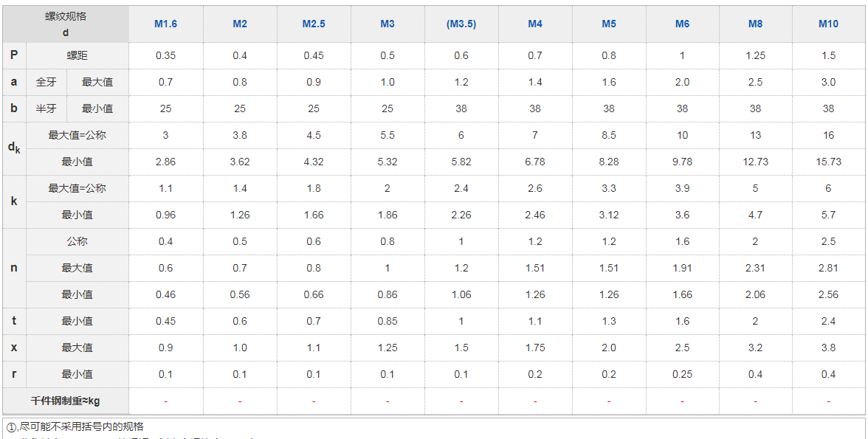Select the 千件钢制重≈kg row label
This screenshot has width=868, height=439.
coord(66,401)
